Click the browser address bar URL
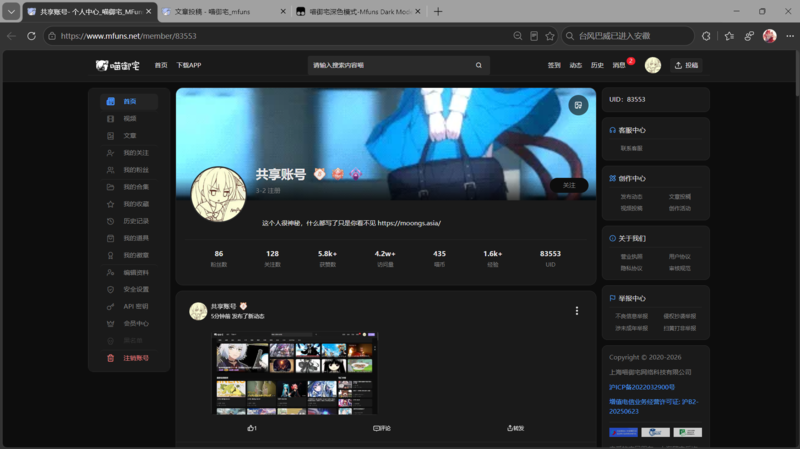The width and height of the screenshot is (800, 449). (129, 36)
